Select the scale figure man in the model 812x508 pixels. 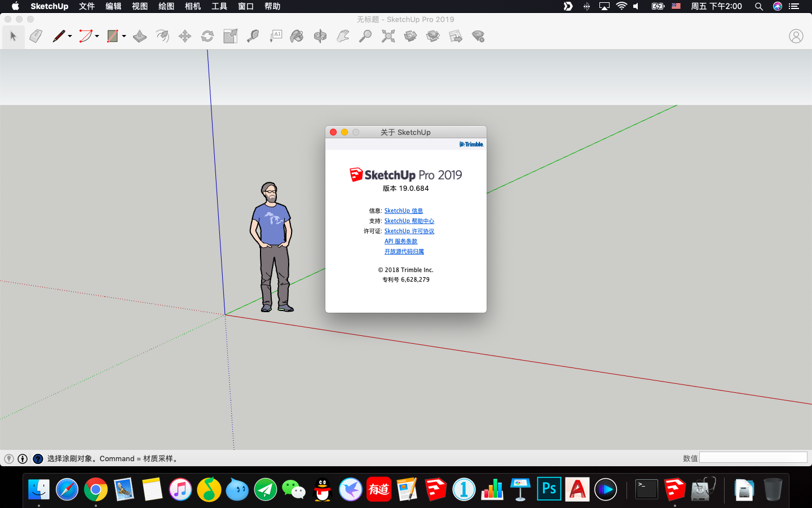click(x=272, y=247)
